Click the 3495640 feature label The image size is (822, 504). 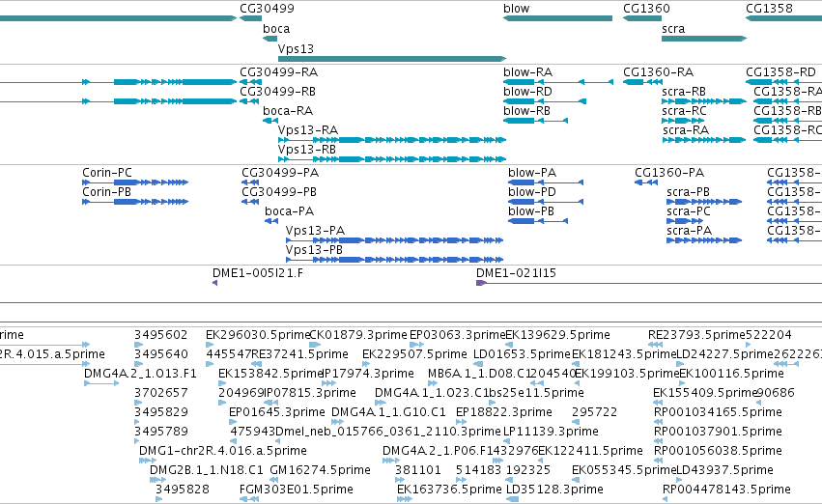[x=161, y=354]
